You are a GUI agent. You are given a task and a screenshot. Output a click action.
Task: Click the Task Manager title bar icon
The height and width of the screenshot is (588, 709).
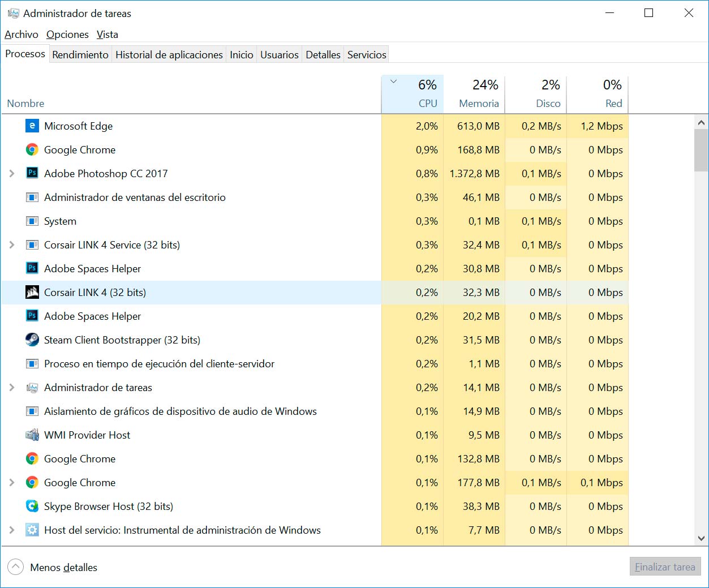pyautogui.click(x=13, y=13)
